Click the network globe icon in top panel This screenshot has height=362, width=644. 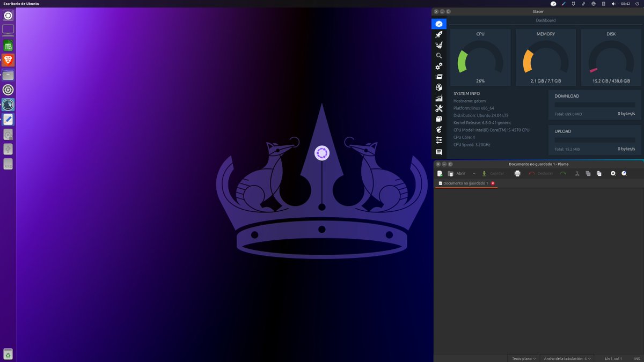point(594,4)
